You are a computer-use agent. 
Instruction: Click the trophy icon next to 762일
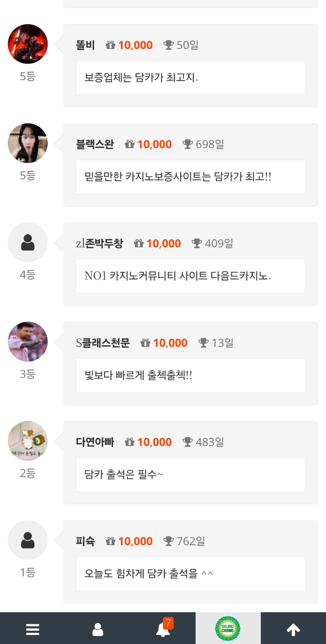pyautogui.click(x=168, y=541)
